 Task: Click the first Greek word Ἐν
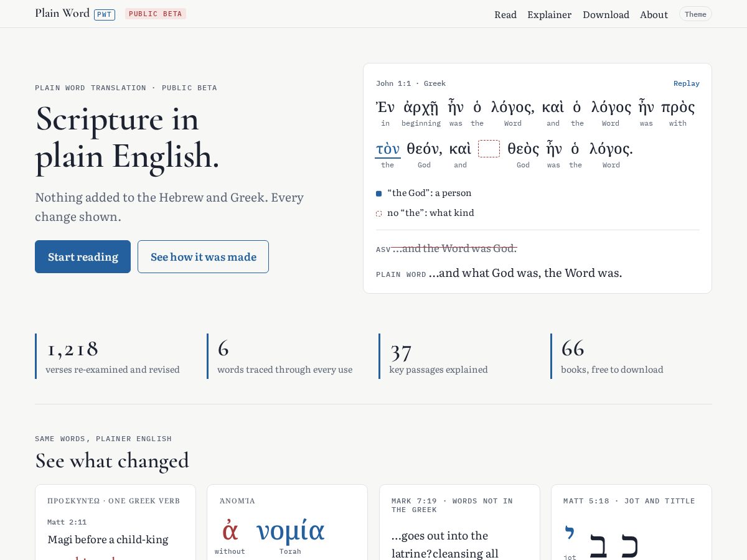point(385,107)
